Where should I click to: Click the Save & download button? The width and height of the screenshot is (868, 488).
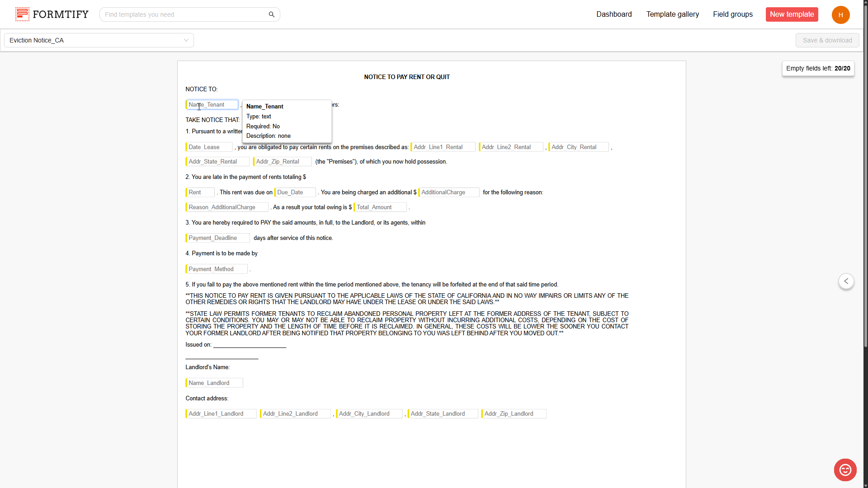(827, 40)
